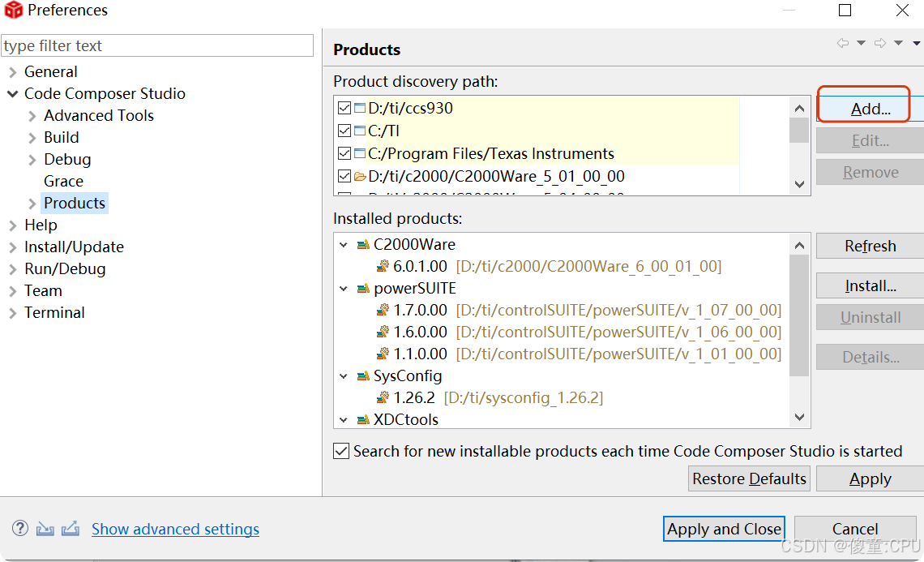Click installed products list scroll up arrow
924x562 pixels.
click(x=800, y=246)
